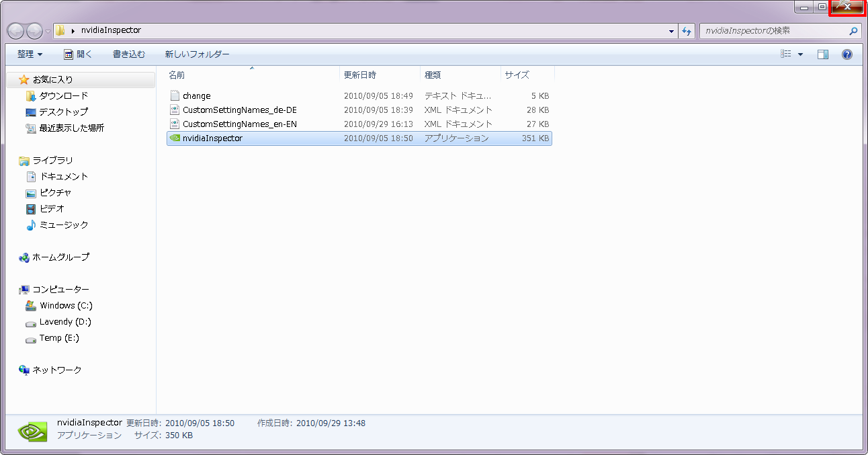
Task: Minimize the Explorer window
Action: (804, 7)
